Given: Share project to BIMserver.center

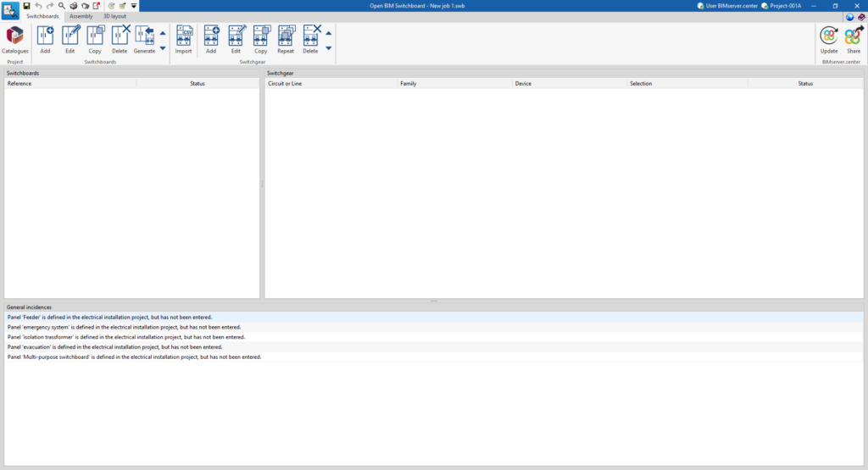Looking at the screenshot, I should click(854, 40).
